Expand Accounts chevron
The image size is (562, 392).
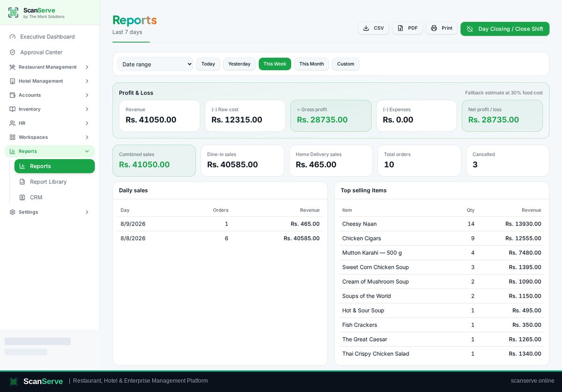[x=87, y=95]
